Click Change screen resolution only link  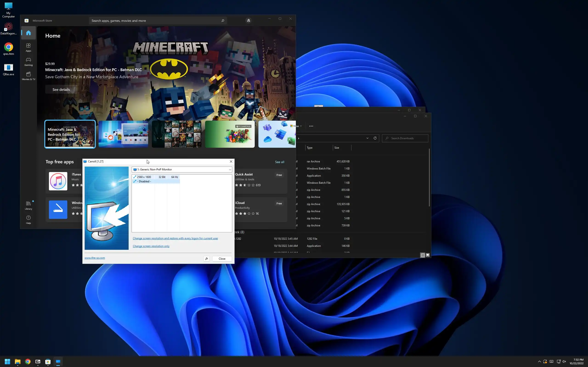(151, 246)
